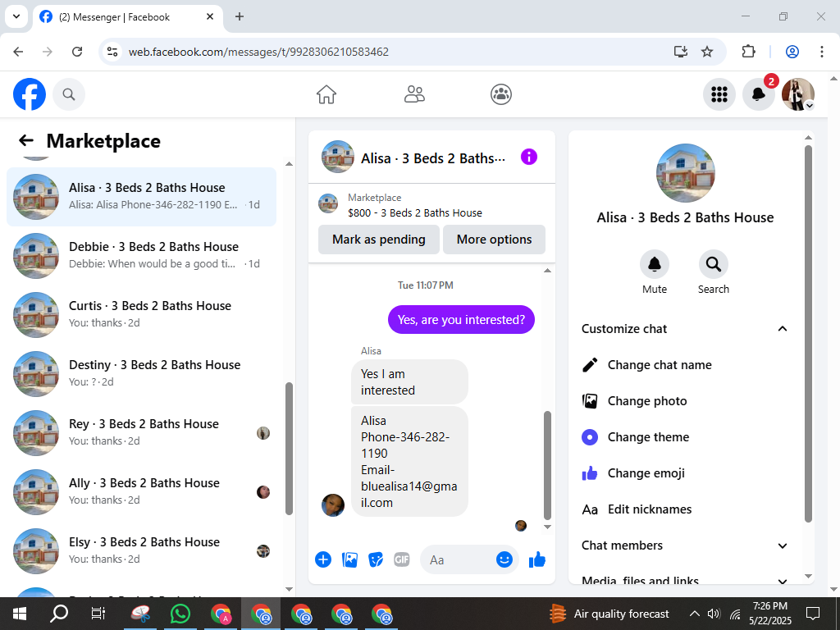Click the "Yes, are you interested?" message
The width and height of the screenshot is (840, 630).
pyautogui.click(x=461, y=320)
